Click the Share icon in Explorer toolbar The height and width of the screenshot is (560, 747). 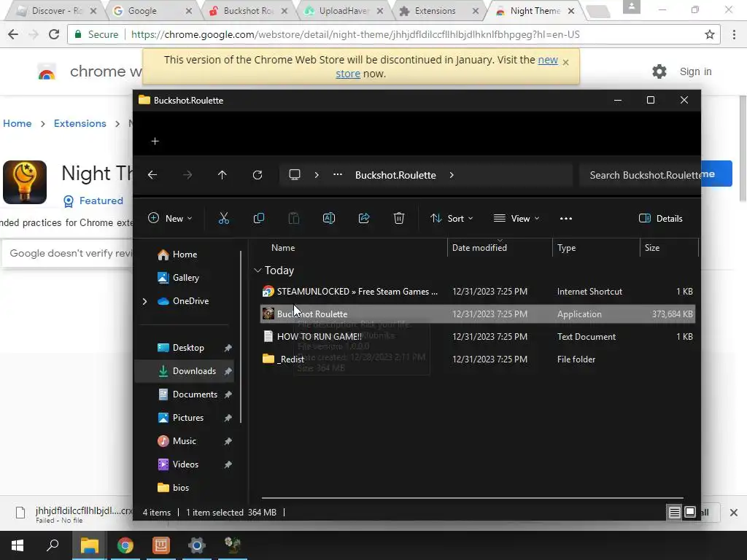coord(364,218)
